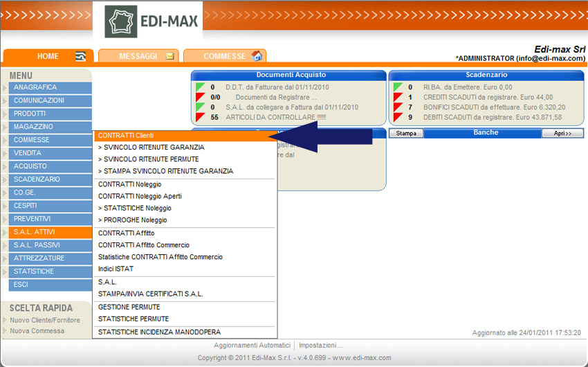Open Aggiornamenti Automatici link
Image resolution: width=588 pixels, height=367 pixels.
point(252,345)
